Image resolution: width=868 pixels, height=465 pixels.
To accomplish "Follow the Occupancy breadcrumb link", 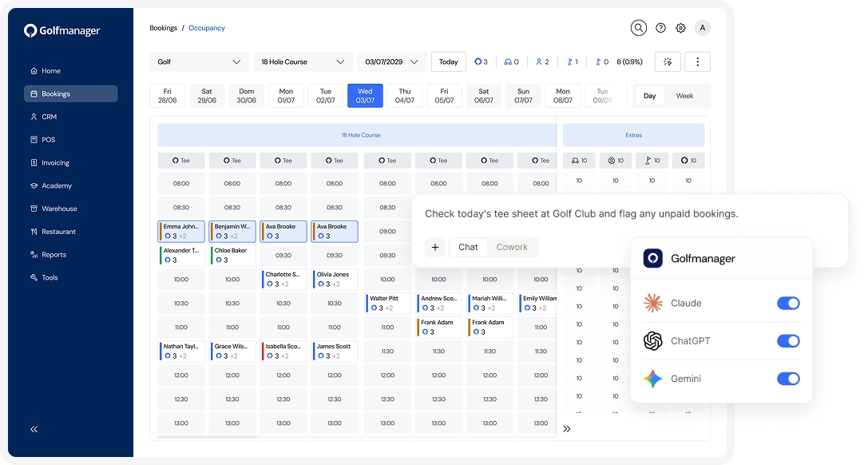I will tap(207, 28).
